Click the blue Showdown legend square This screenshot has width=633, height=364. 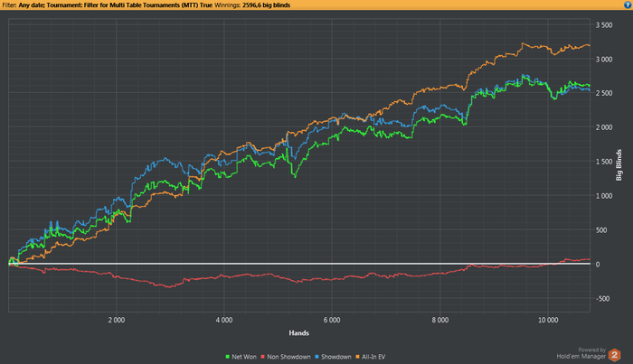pyautogui.click(x=316, y=357)
